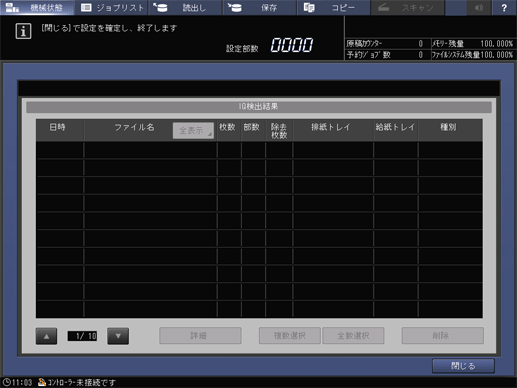Click the 排紙トレイ column header
The height and width of the screenshot is (388, 517).
(333, 130)
